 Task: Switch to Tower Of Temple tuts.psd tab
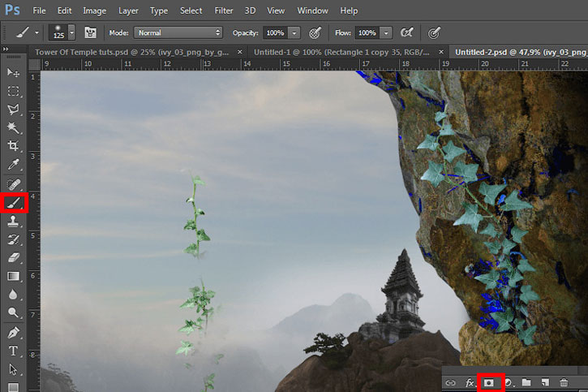(x=131, y=52)
